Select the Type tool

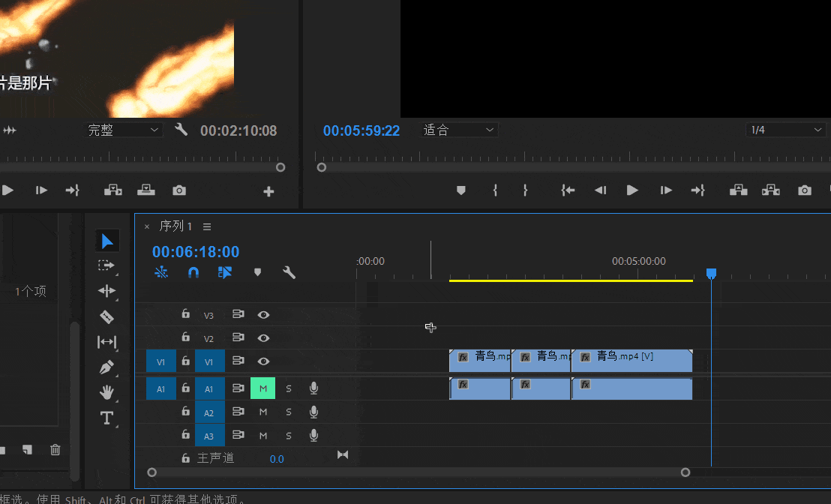click(x=106, y=418)
